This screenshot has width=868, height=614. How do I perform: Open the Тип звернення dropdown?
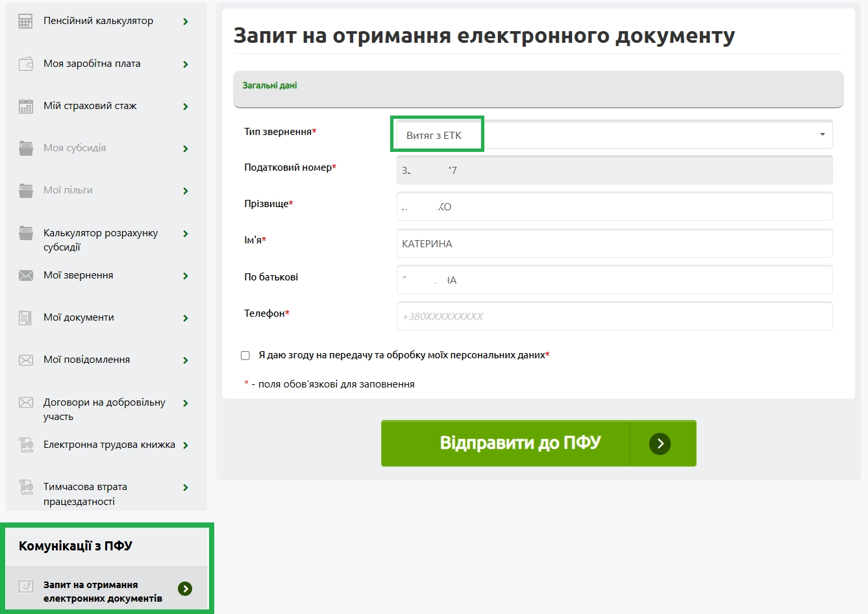[614, 135]
